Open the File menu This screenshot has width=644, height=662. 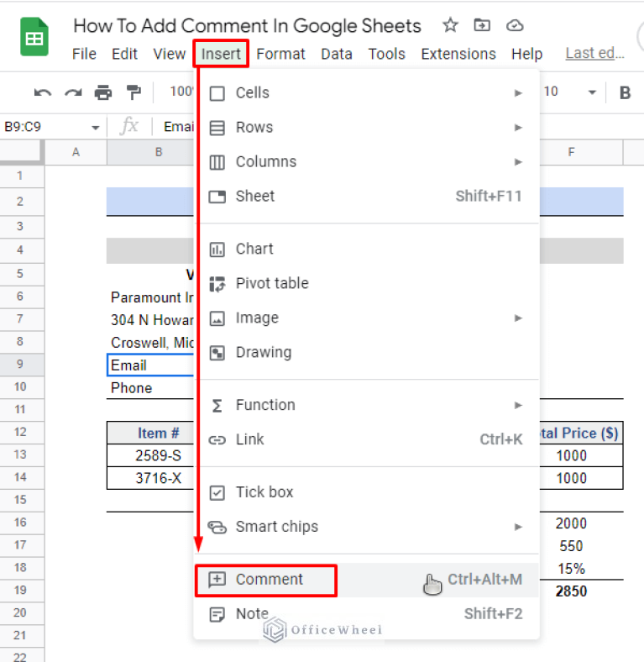[84, 54]
